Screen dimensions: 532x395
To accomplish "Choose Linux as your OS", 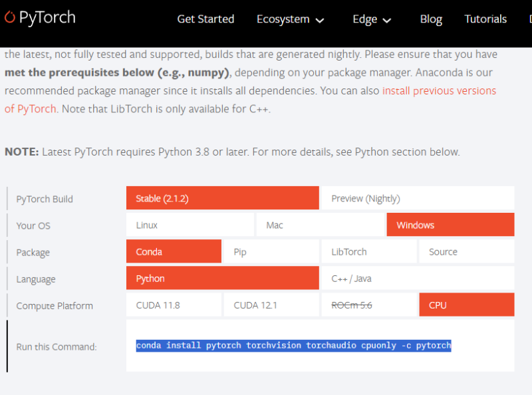I will point(190,225).
